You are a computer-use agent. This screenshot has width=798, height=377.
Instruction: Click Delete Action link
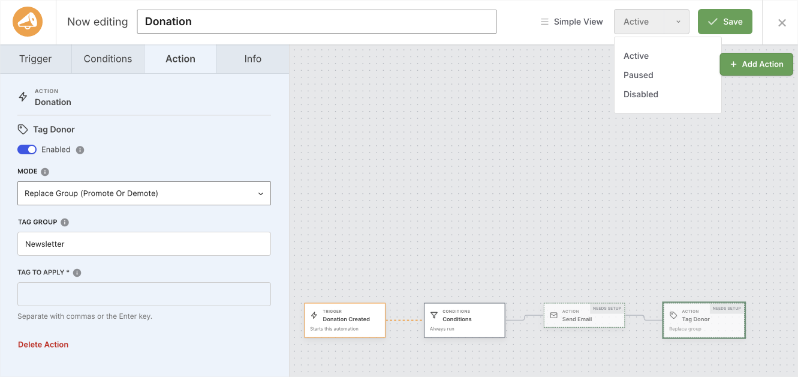(x=43, y=345)
